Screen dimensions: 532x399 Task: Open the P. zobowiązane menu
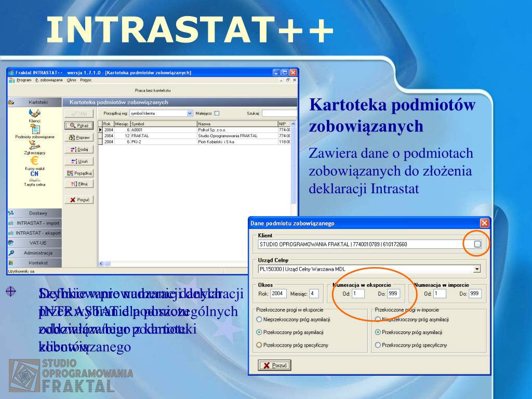click(x=49, y=80)
